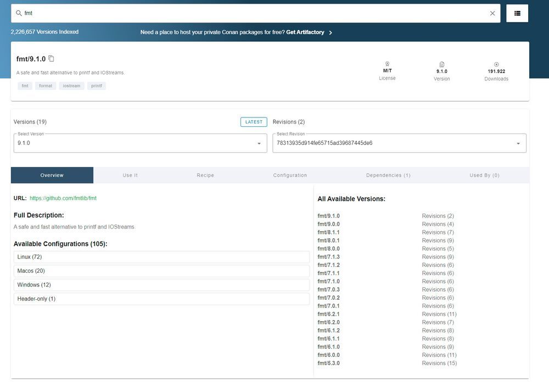The height and width of the screenshot is (392, 549).
Task: Click the fmt/9.1.0 package title
Action: [31, 59]
